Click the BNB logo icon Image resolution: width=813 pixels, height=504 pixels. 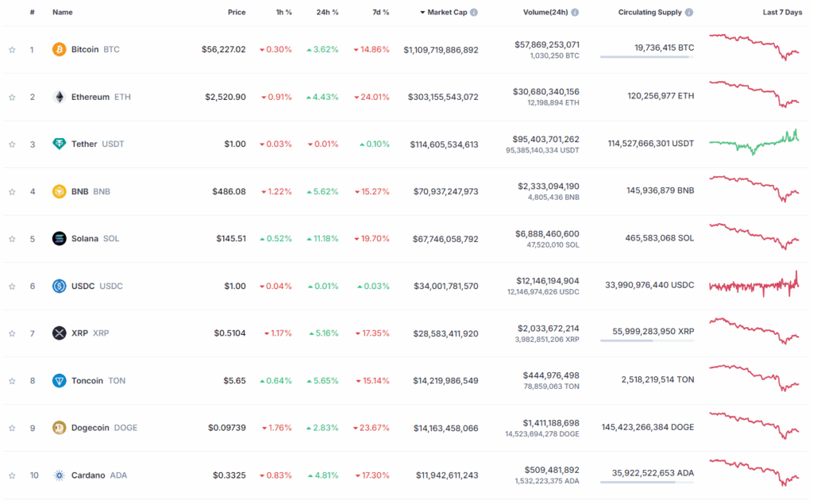coord(59,191)
